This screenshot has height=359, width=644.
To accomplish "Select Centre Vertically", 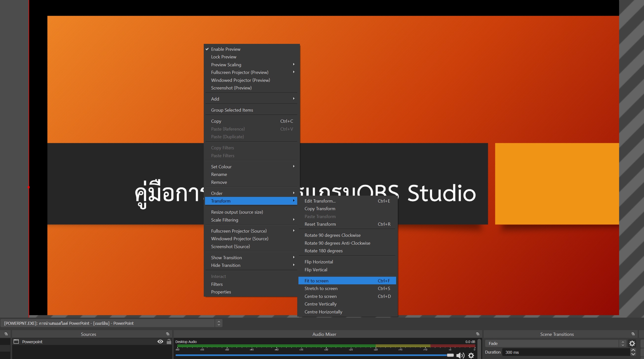I will tap(347, 304).
